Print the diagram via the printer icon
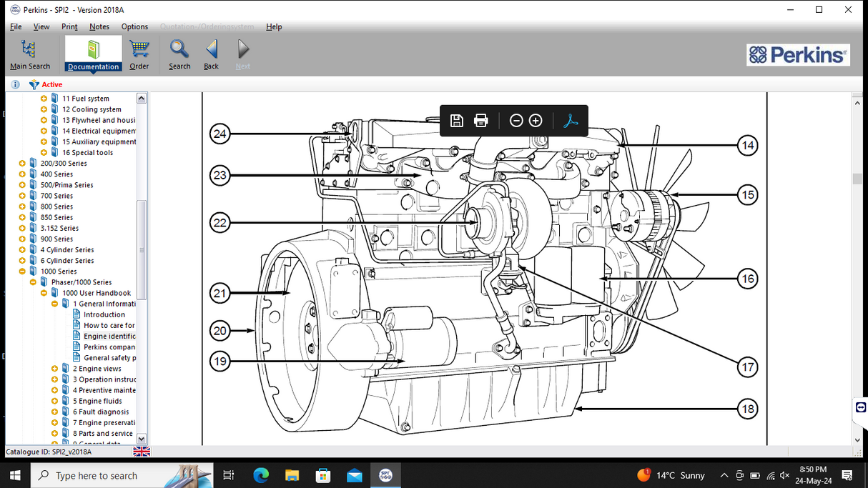Viewport: 868px width, 488px height. (480, 120)
